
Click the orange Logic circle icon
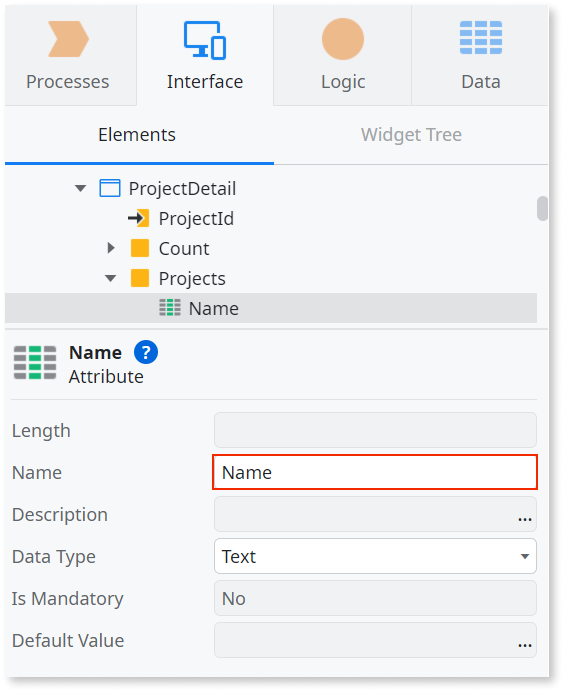coord(343,39)
